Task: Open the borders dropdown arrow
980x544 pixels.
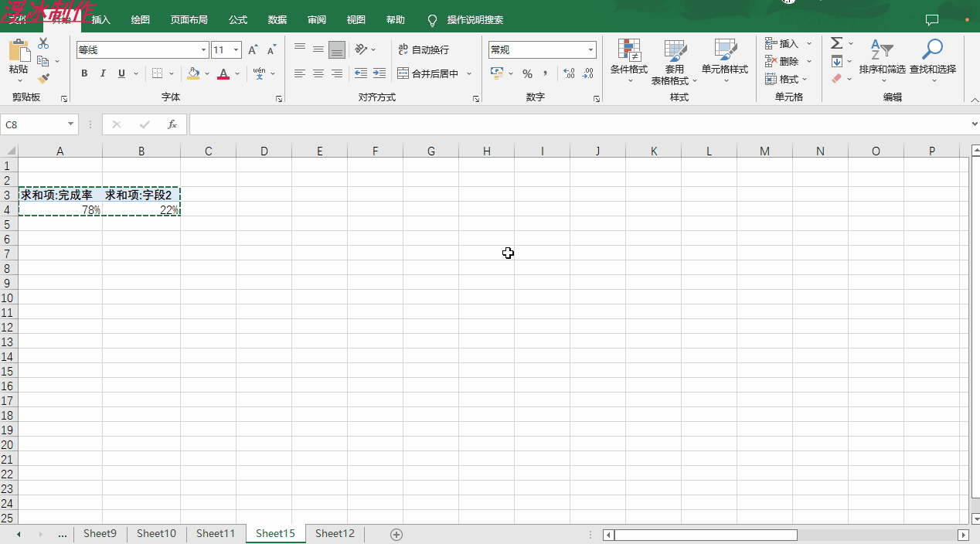Action: coord(171,73)
